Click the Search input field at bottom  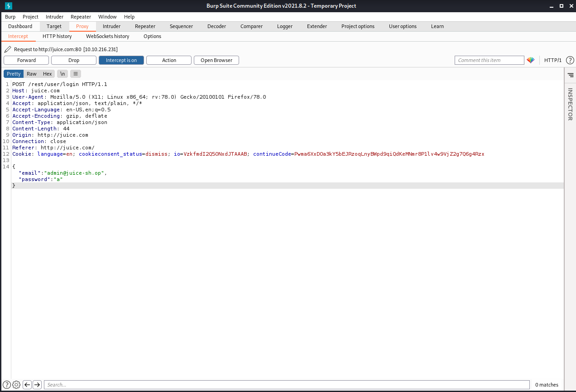point(287,385)
